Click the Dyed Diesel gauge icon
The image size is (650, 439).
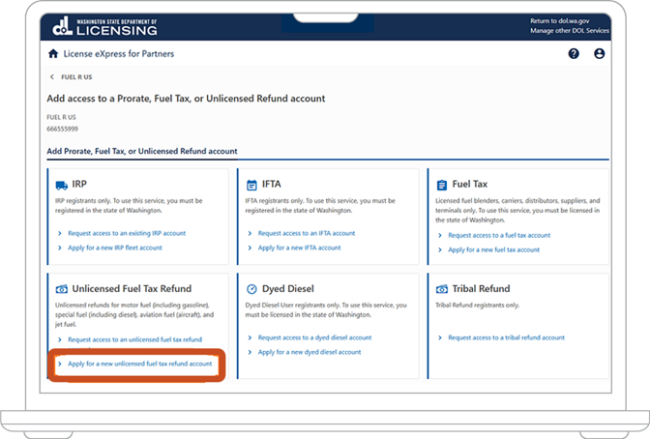252,289
